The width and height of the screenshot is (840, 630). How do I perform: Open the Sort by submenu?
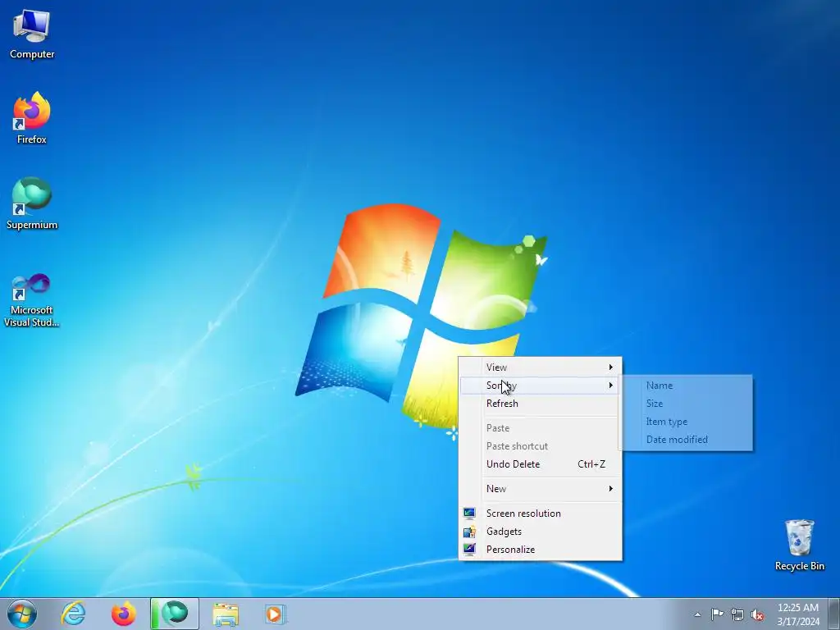540,386
